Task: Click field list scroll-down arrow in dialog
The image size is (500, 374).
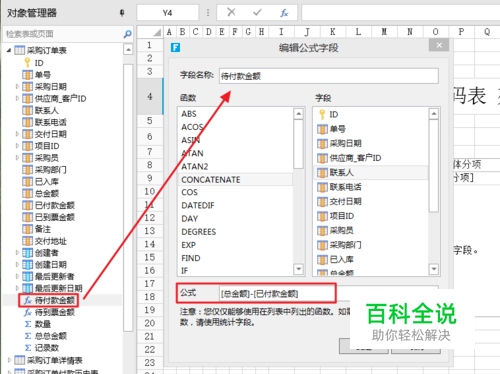Action: 434,269
